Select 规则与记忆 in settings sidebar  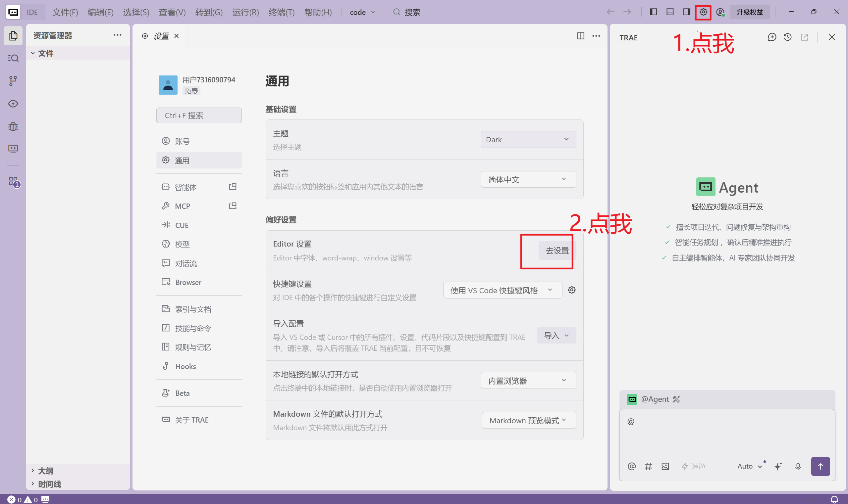(199, 347)
